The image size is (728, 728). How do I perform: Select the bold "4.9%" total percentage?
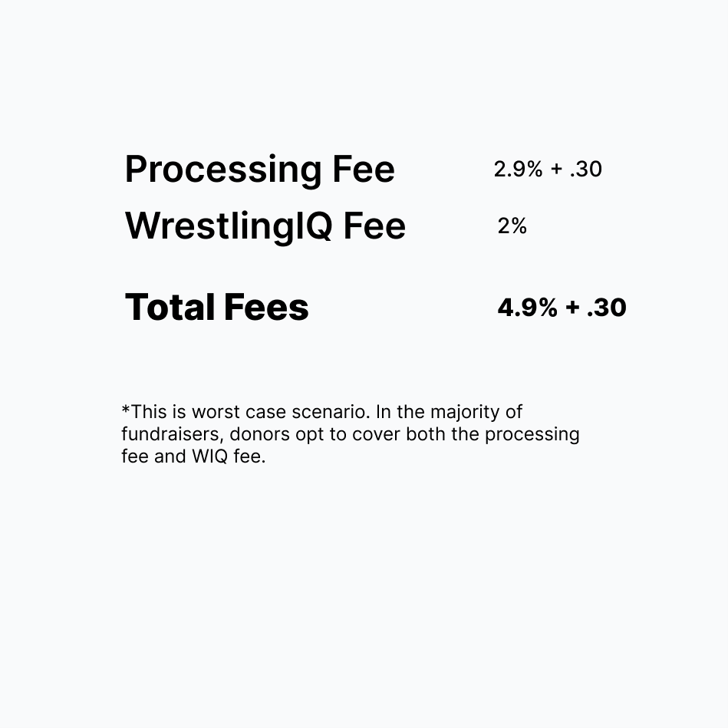point(528,308)
